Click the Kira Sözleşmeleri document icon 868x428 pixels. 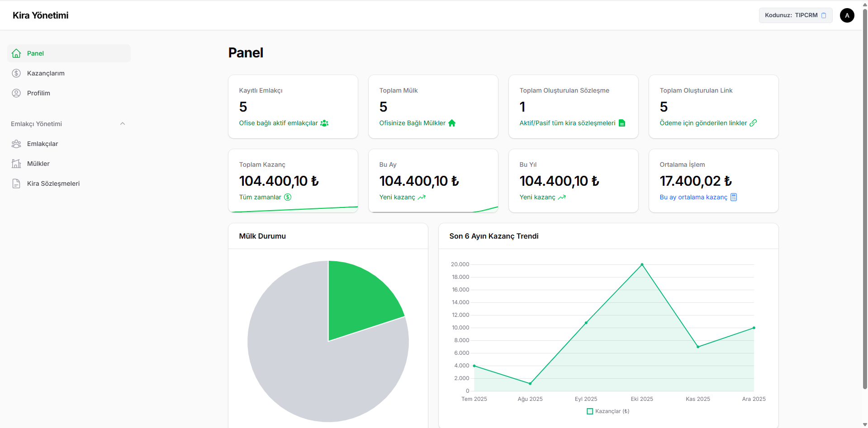pos(16,183)
